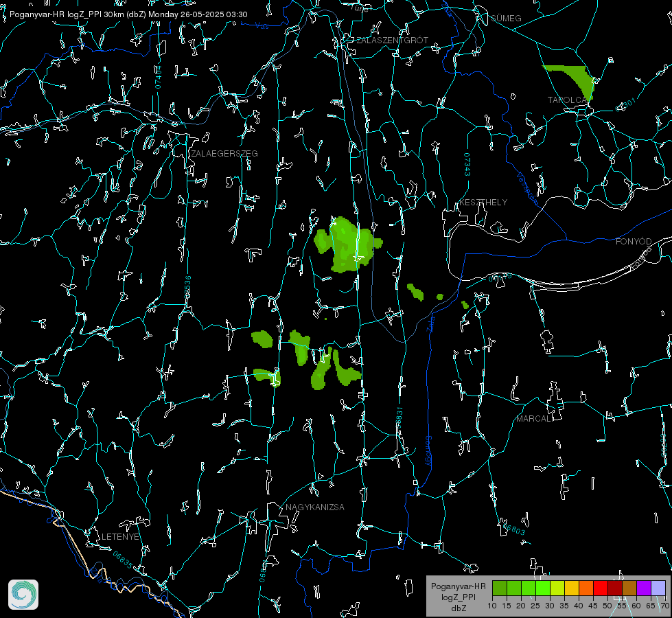Click the 45–50 dBZ bright red legend swatch
This screenshot has height=618, width=672.
pos(601,588)
